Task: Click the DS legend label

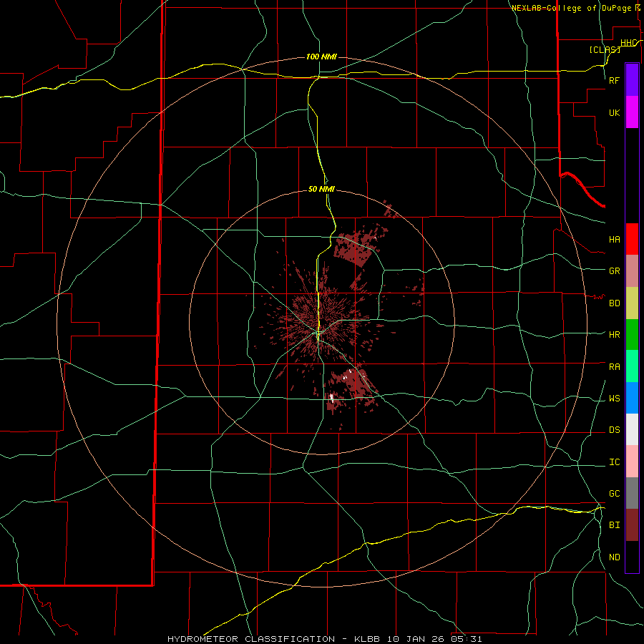Action: (x=615, y=430)
